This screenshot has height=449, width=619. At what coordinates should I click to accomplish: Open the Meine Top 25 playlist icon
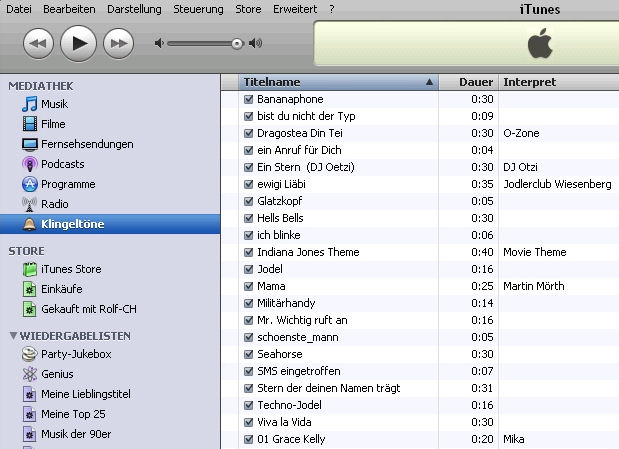(30, 414)
